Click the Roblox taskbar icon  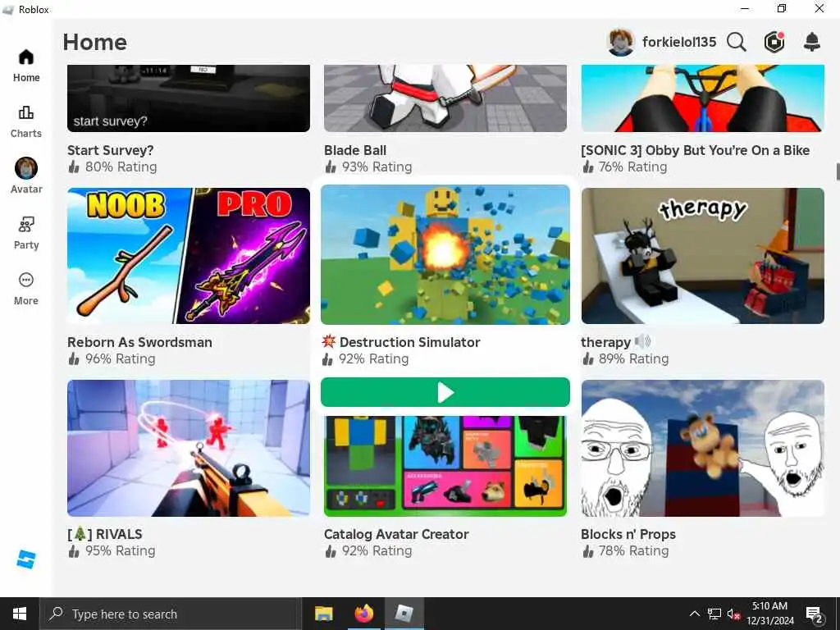point(404,614)
